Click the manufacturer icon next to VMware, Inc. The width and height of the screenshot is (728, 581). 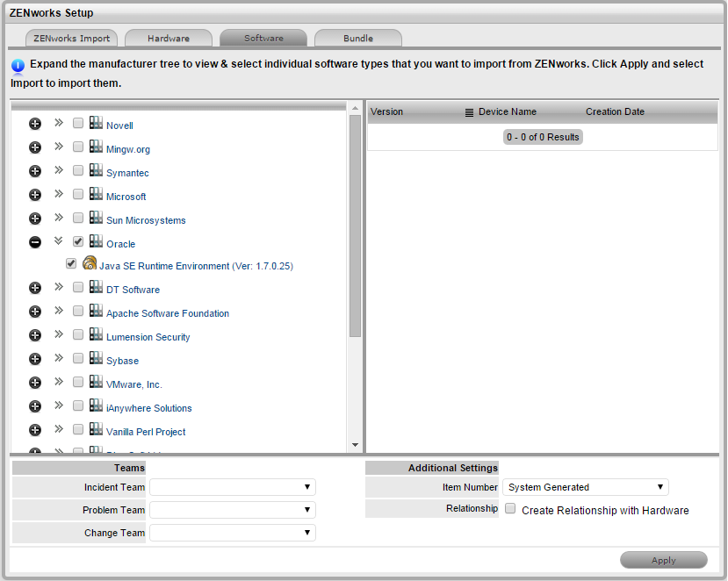(96, 382)
